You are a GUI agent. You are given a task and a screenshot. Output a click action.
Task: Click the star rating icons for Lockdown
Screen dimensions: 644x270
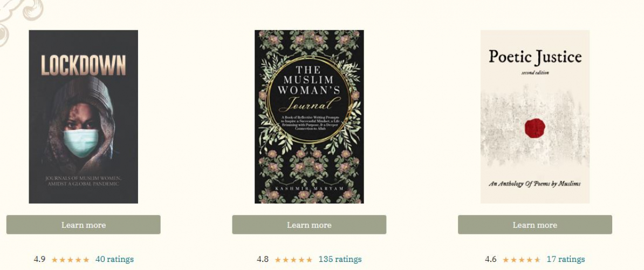(x=70, y=260)
